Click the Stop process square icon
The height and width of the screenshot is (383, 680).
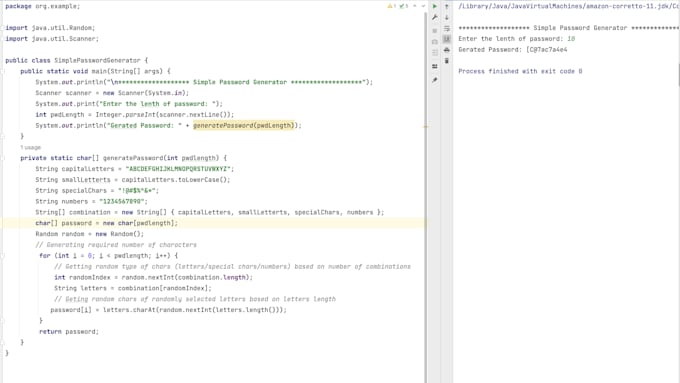click(x=435, y=31)
